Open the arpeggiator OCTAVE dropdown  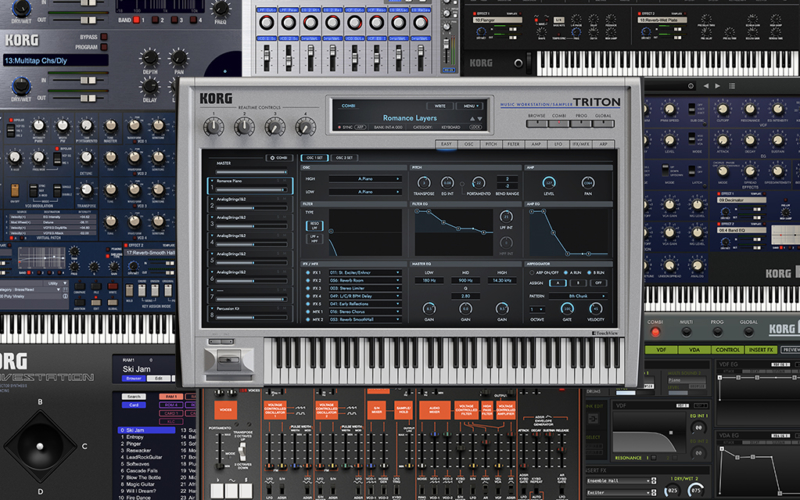(x=537, y=309)
